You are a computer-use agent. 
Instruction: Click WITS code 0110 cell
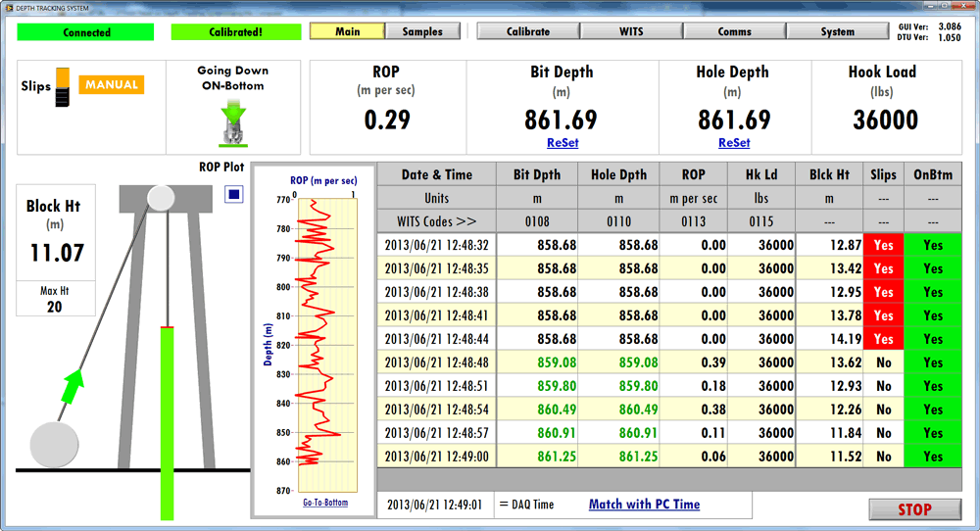(618, 221)
